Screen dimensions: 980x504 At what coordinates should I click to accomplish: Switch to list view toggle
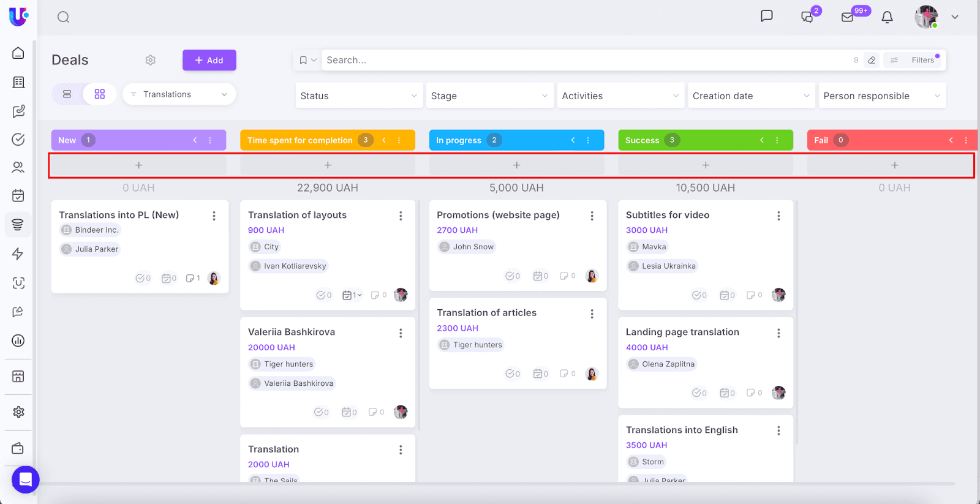point(67,94)
